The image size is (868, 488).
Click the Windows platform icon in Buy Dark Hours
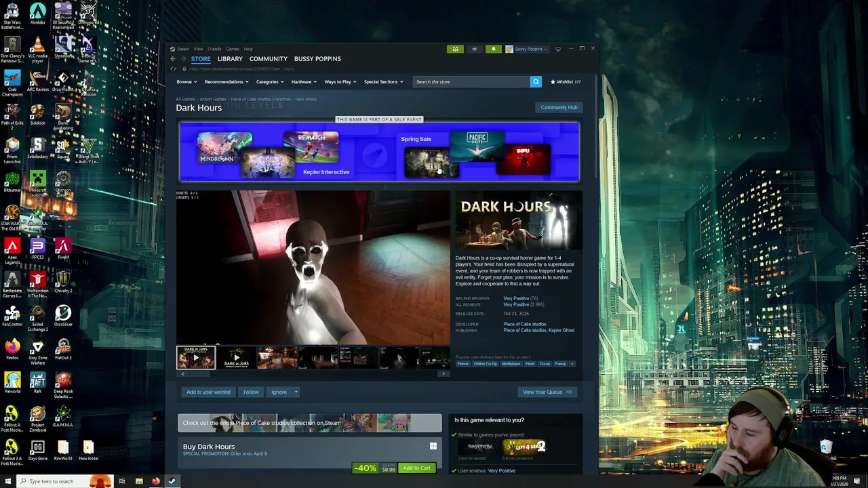click(x=433, y=446)
